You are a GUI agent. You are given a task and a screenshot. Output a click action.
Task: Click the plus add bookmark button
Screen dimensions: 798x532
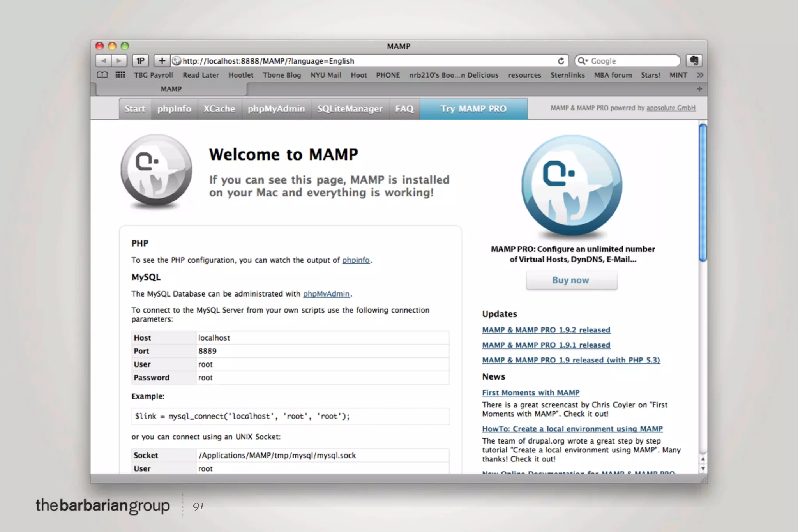162,61
